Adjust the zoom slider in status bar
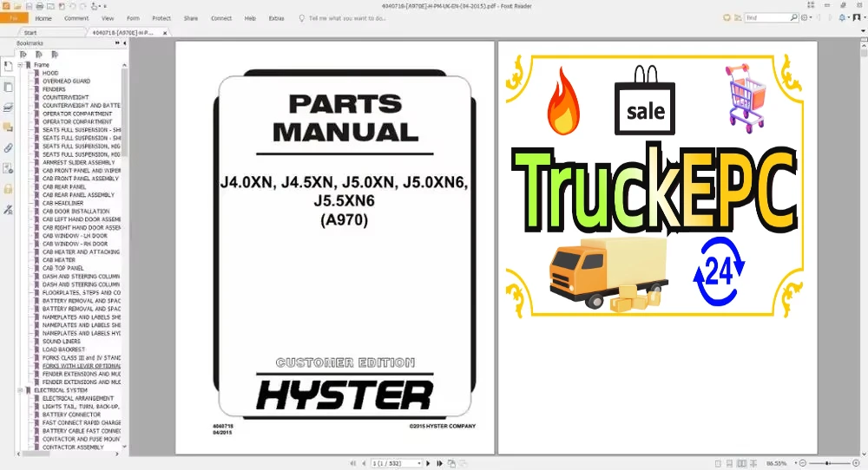This screenshot has height=470, width=868. click(828, 463)
